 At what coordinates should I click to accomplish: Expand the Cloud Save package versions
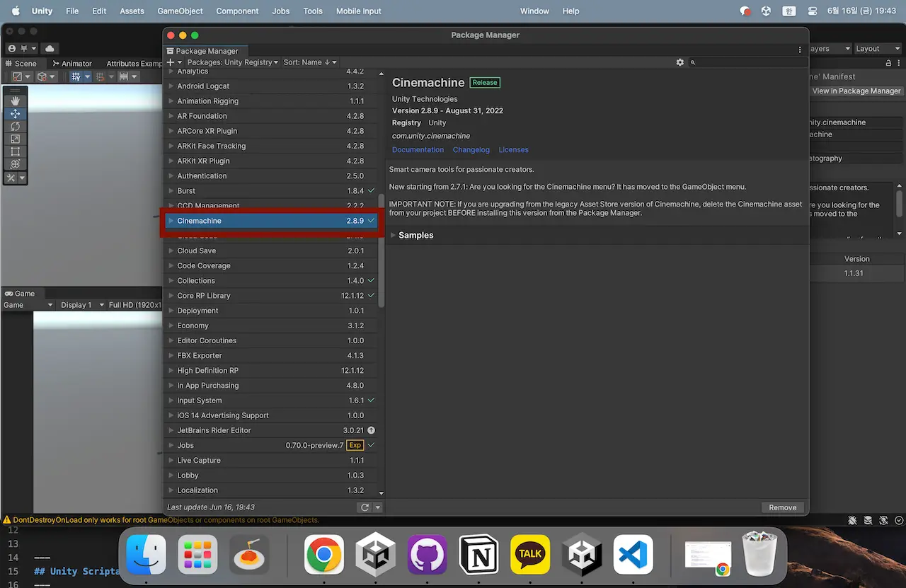pyautogui.click(x=171, y=250)
